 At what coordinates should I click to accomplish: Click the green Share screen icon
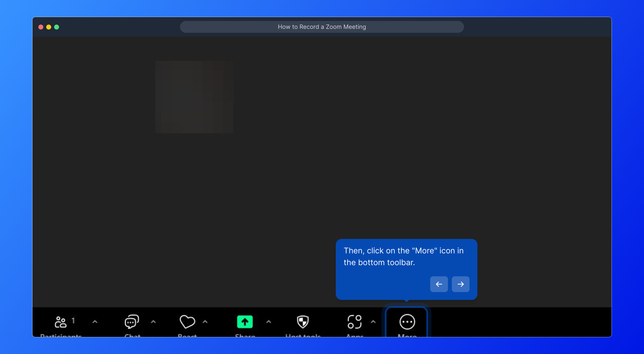(245, 322)
